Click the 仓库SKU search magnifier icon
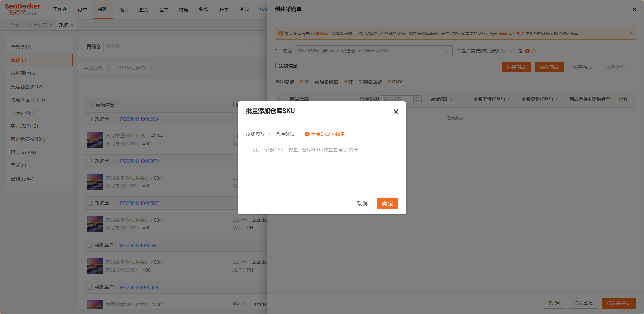Image resolution: width=644 pixels, height=314 pixels. (x=417, y=99)
